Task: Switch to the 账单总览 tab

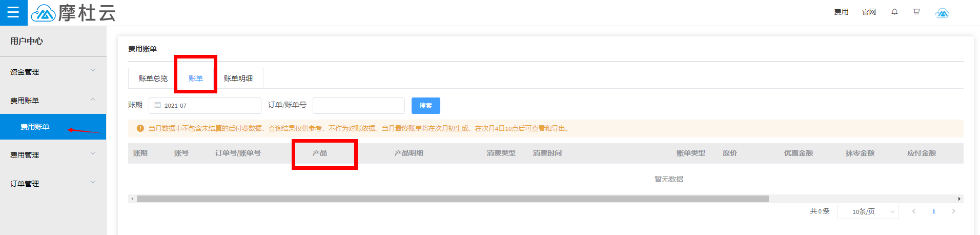Action: pos(153,79)
